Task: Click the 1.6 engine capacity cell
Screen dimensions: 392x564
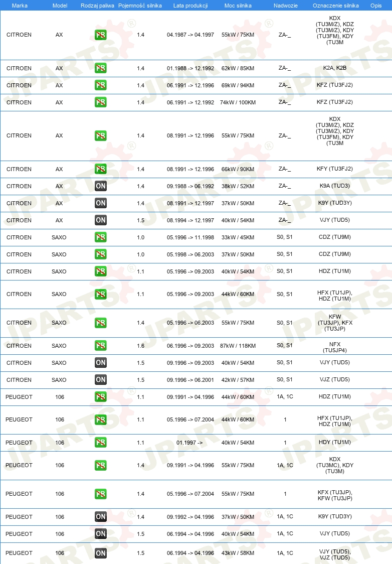Action: [x=140, y=346]
